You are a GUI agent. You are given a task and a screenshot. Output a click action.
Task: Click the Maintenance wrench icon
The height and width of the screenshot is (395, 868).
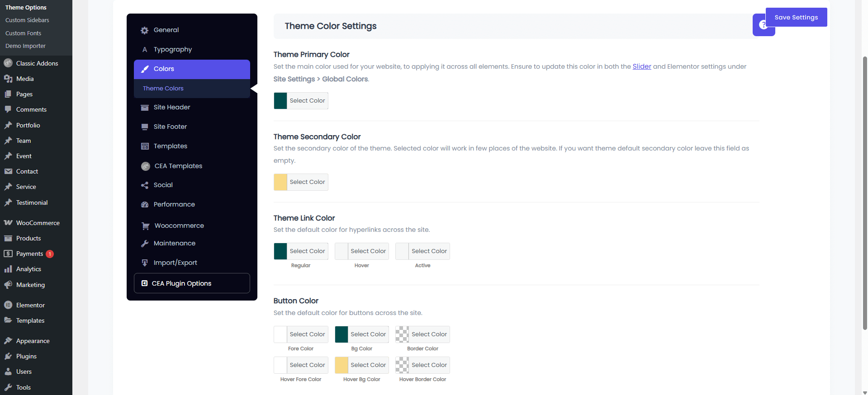(145, 244)
